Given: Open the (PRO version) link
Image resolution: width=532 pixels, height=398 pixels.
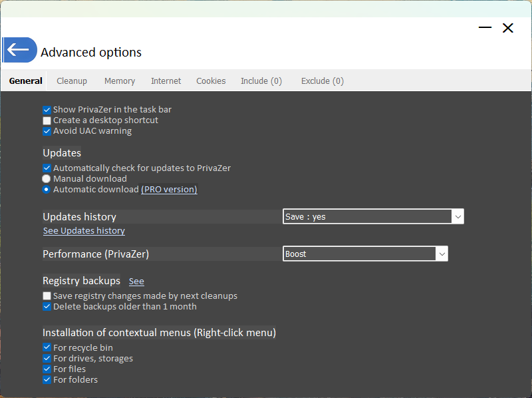Looking at the screenshot, I should [169, 190].
